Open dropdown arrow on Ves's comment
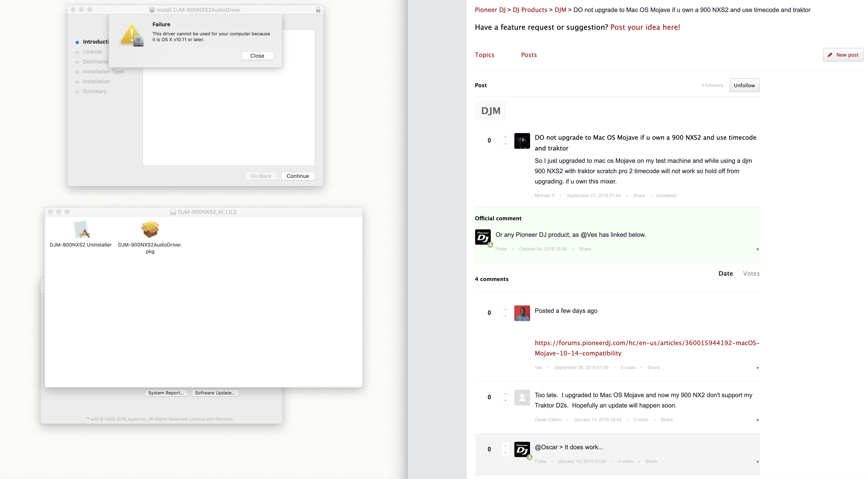This screenshot has width=868, height=479. pos(757,368)
